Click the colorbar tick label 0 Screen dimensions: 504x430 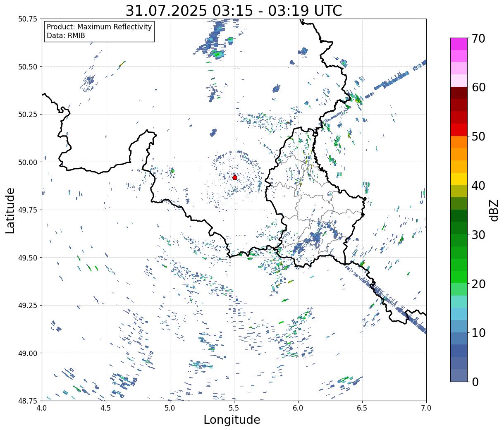tap(475, 382)
